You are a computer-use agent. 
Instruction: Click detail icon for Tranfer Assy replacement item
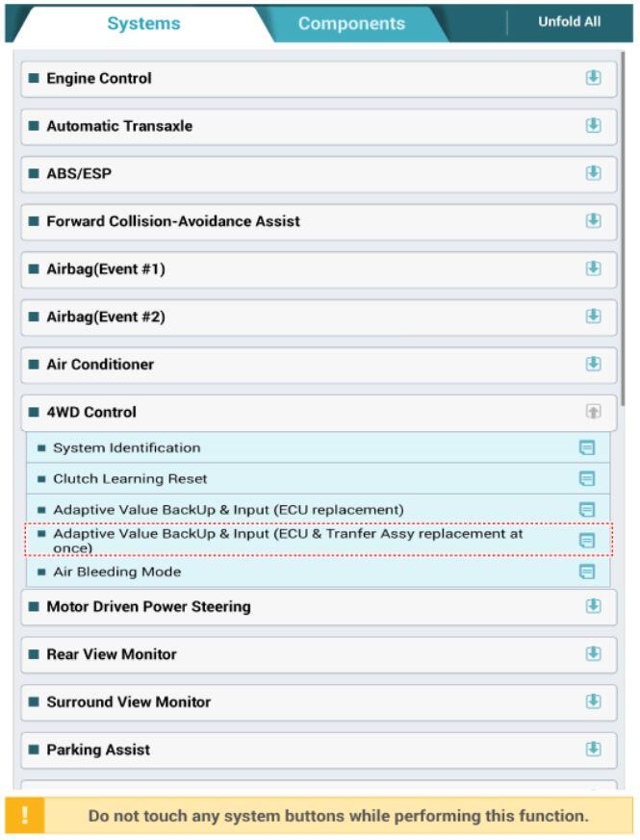(x=587, y=541)
